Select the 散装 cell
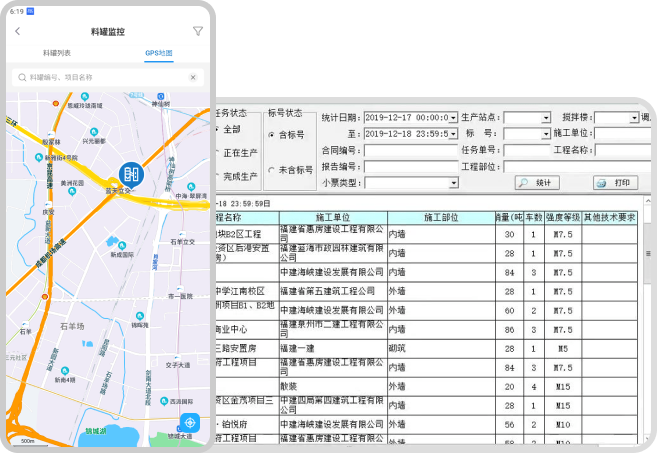The image size is (657, 453). tap(333, 387)
